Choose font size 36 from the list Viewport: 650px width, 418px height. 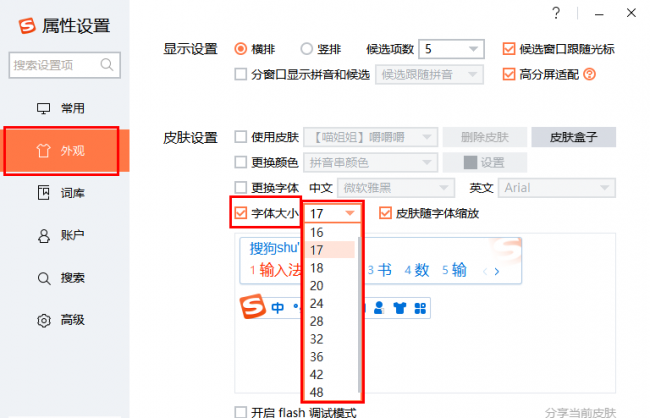pos(330,357)
